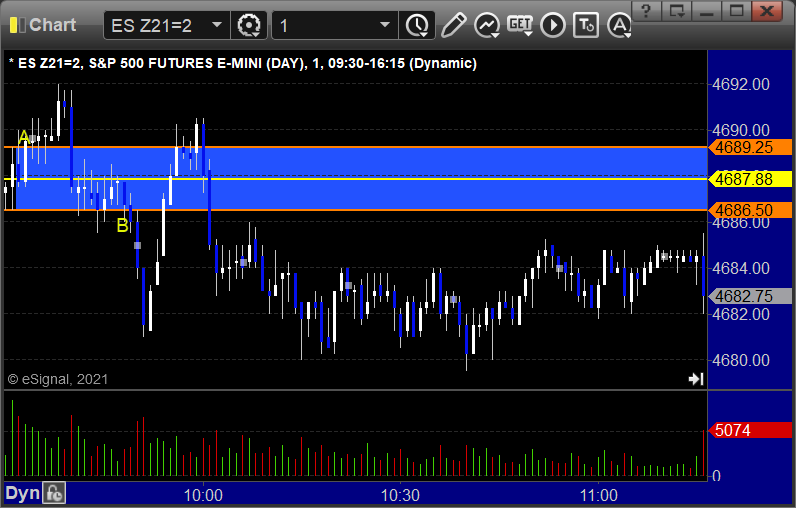Close the chart window
Screen dimensions: 796x508
tap(767, 10)
